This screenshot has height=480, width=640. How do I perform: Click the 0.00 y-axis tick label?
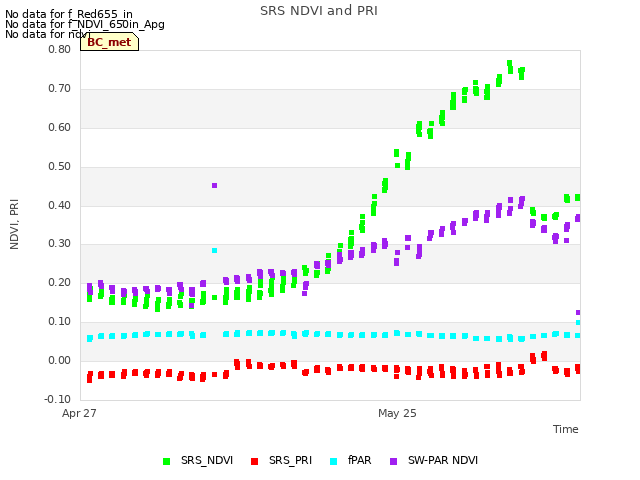(x=59, y=360)
